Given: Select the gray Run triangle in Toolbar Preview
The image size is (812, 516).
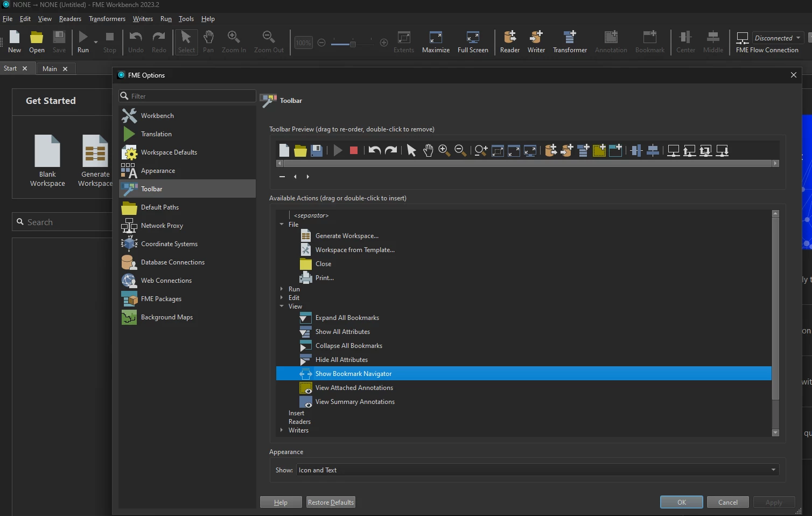Looking at the screenshot, I should (338, 150).
